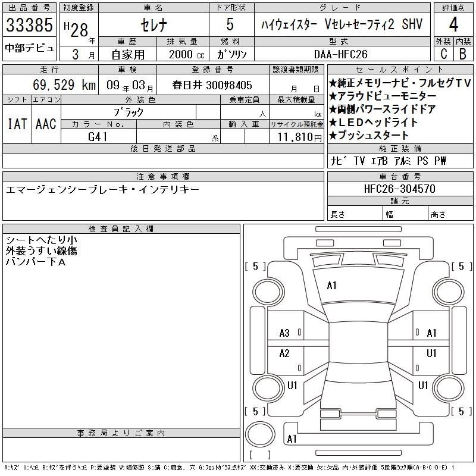Viewport: 476px width, 476px height.
Task: Select the shift type IAT
Action: click(x=17, y=124)
